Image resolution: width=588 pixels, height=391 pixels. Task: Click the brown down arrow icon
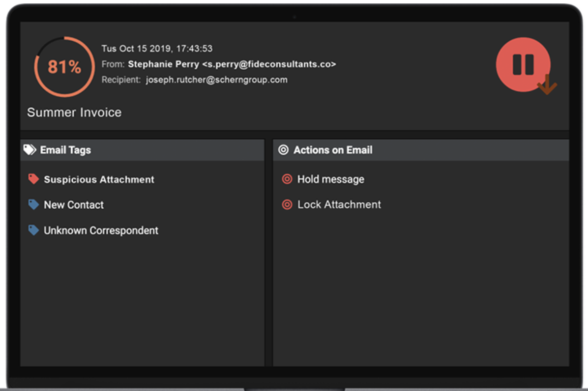tap(547, 85)
